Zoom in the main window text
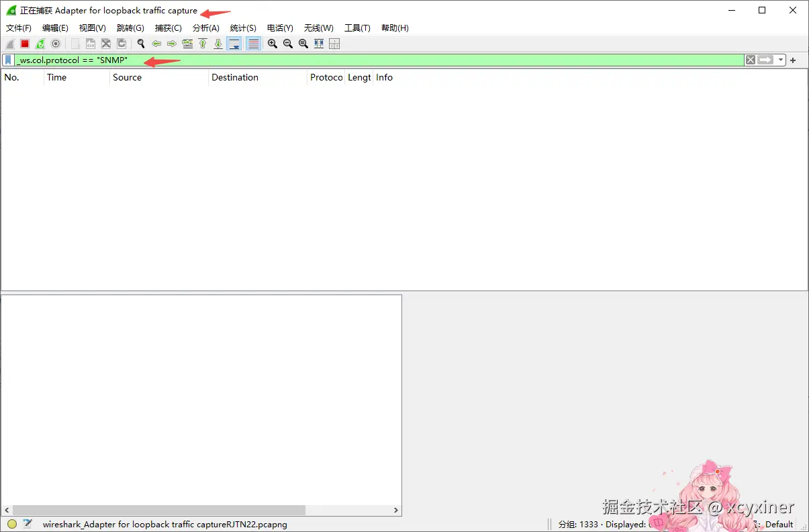The image size is (809, 532). 273,44
